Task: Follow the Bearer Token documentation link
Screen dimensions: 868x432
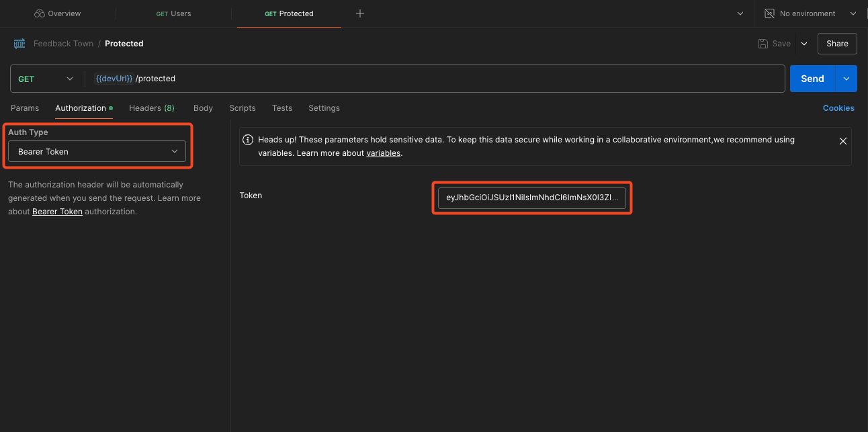Action: [57, 212]
